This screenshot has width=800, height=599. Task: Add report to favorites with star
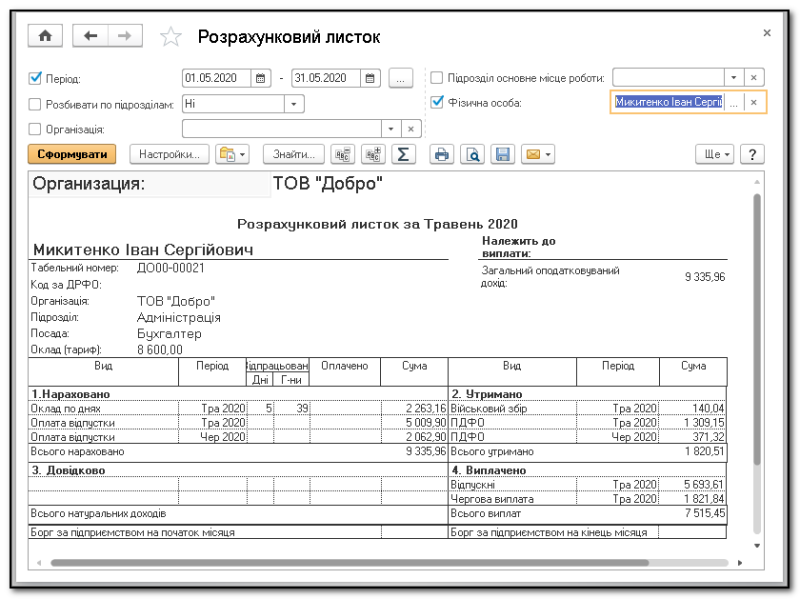coord(170,37)
